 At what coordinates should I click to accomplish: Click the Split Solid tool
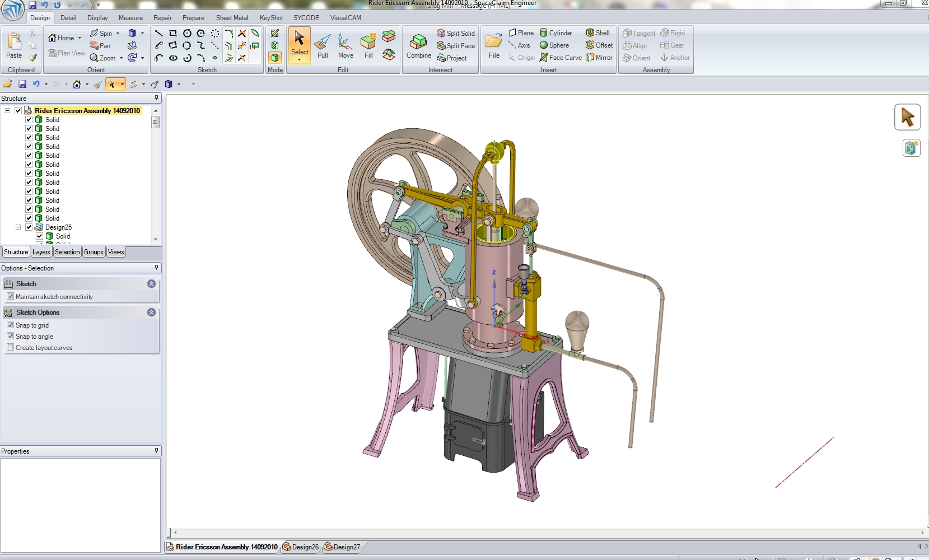[456, 34]
